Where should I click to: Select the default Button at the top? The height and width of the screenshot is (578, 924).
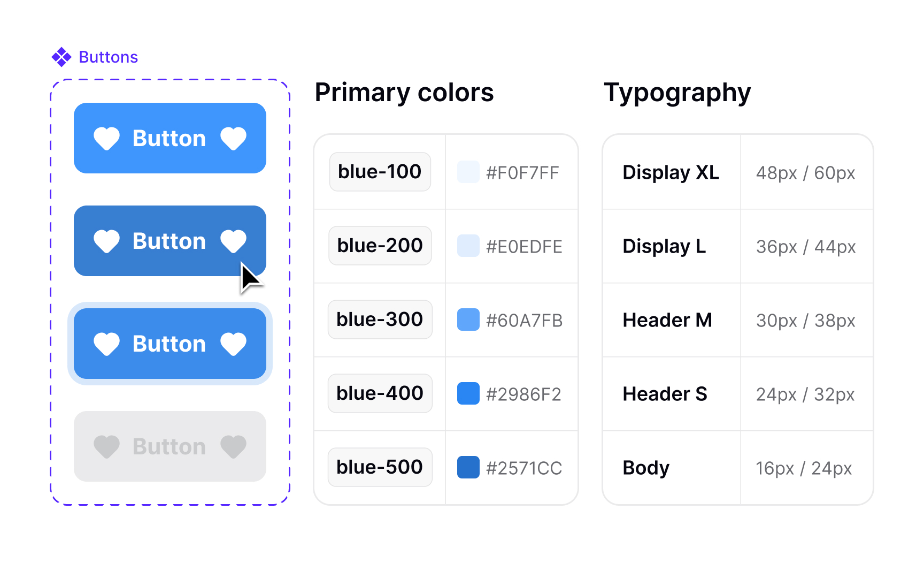(170, 138)
